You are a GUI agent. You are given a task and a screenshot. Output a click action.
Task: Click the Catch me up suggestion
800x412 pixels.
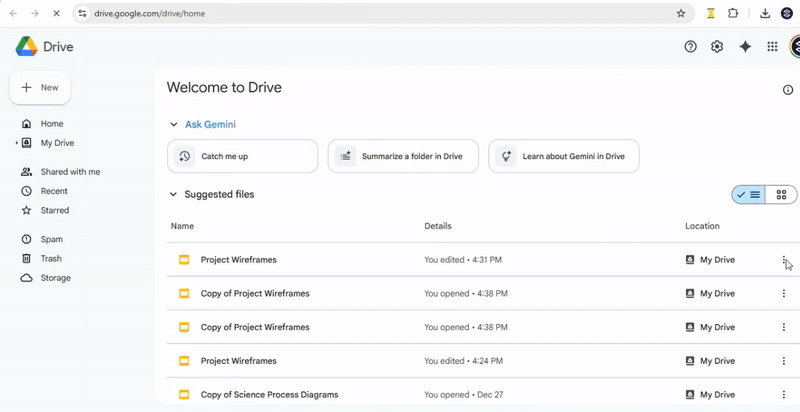242,156
